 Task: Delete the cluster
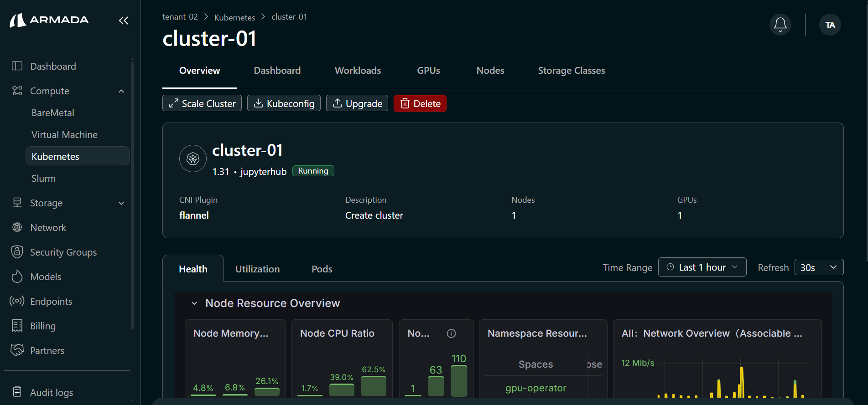(x=420, y=103)
